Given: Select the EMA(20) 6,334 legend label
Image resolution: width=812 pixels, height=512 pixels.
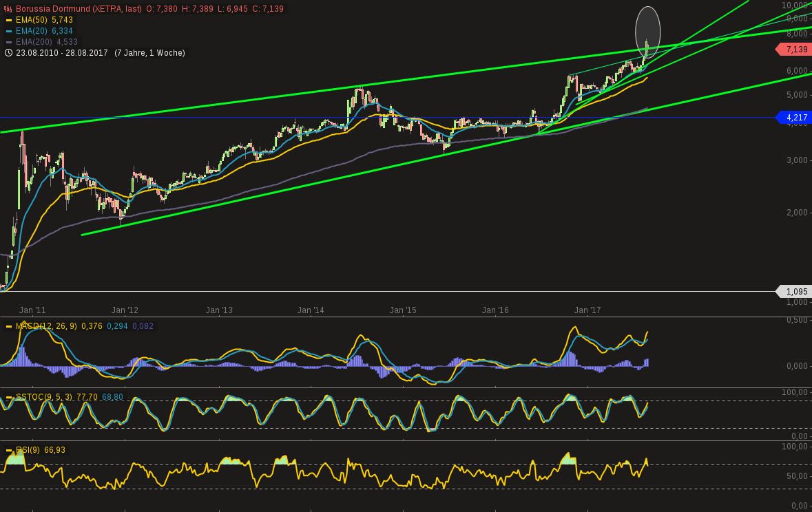Looking at the screenshot, I should pos(45,31).
